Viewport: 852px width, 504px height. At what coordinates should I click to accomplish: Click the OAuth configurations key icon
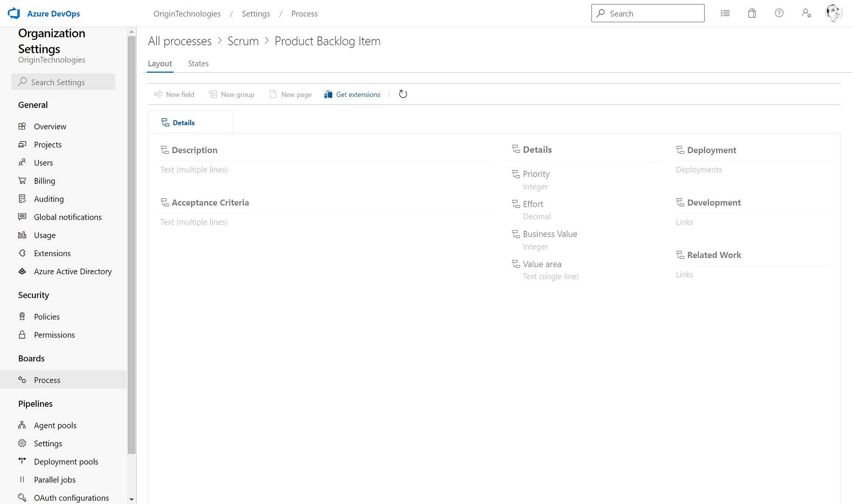coord(22,498)
